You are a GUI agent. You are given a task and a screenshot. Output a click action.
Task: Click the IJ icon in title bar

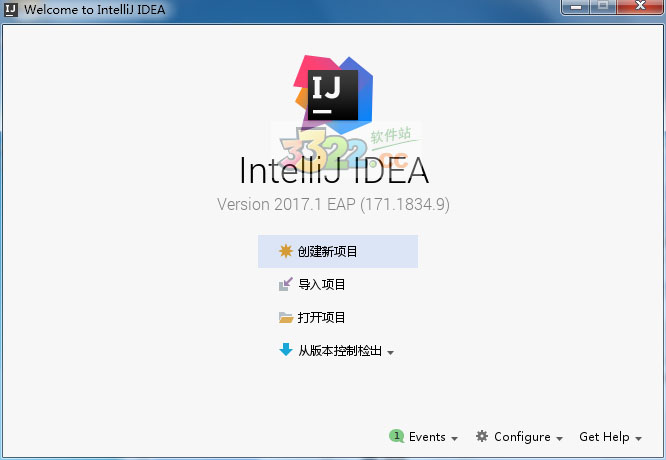11,9
